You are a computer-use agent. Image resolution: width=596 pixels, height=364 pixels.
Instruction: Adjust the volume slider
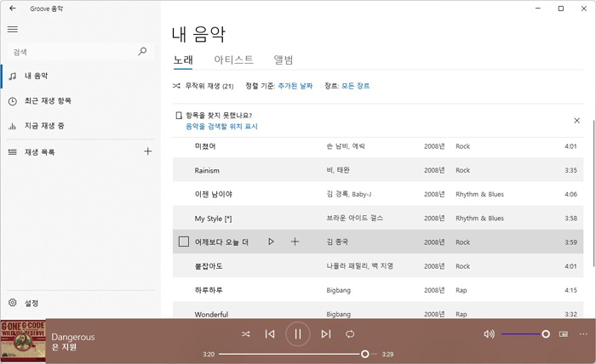click(x=525, y=334)
